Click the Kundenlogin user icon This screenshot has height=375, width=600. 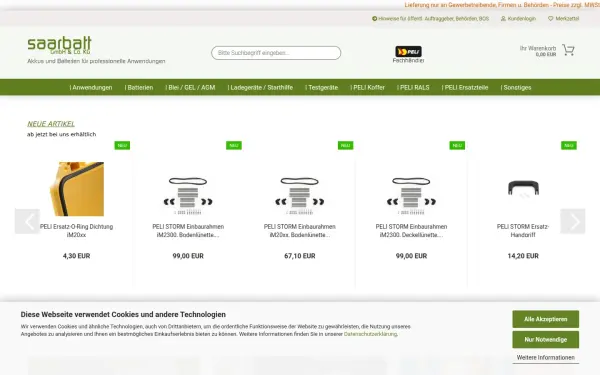[x=503, y=18]
